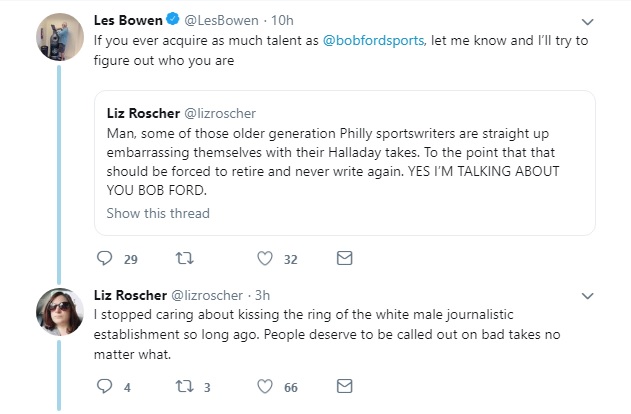Viewport: 631px width, 414px height.
Task: Share Liz Roscher's reply via message icon
Action: [x=344, y=385]
